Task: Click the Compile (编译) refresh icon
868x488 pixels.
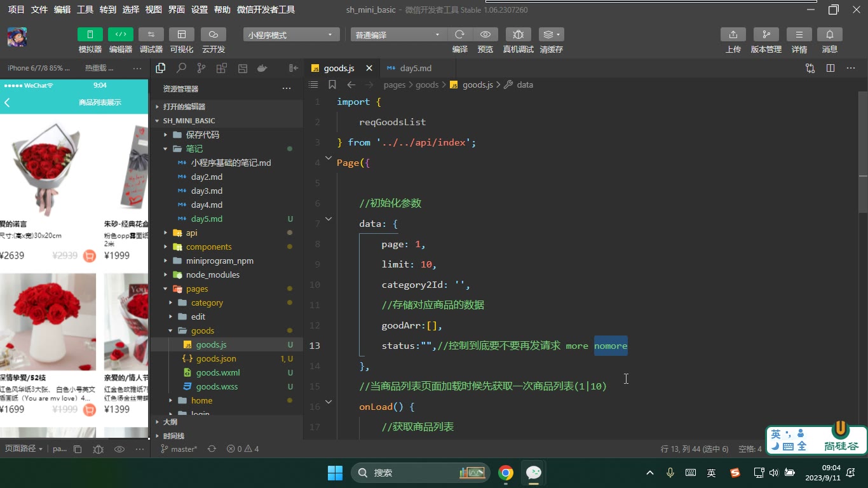Action: click(x=460, y=34)
